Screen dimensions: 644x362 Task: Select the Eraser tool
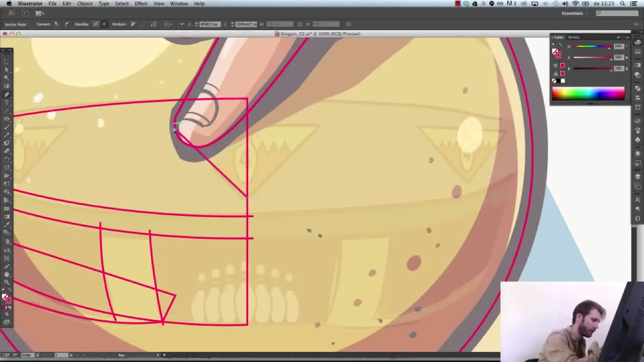7,151
